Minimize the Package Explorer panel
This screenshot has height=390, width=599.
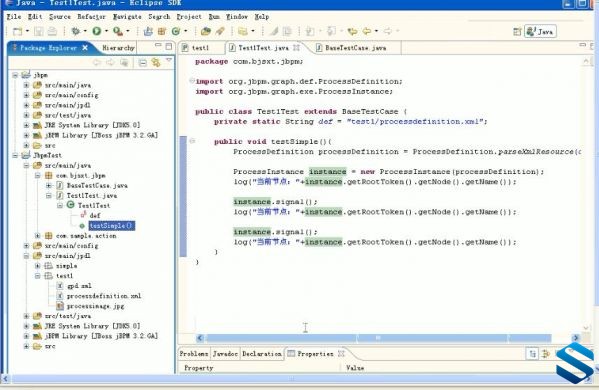(158, 46)
